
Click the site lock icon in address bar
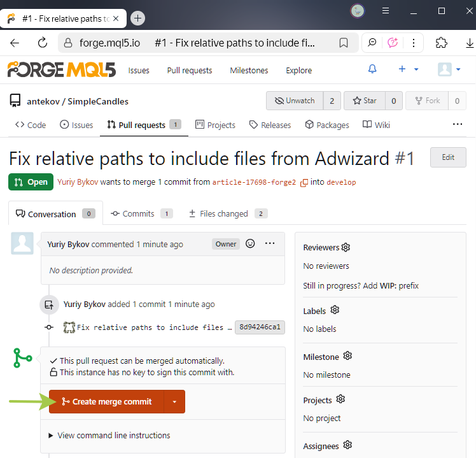(x=68, y=43)
